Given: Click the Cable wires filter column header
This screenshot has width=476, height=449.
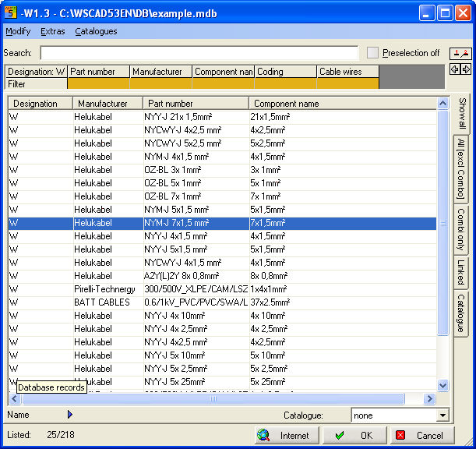Looking at the screenshot, I should click(x=348, y=72).
